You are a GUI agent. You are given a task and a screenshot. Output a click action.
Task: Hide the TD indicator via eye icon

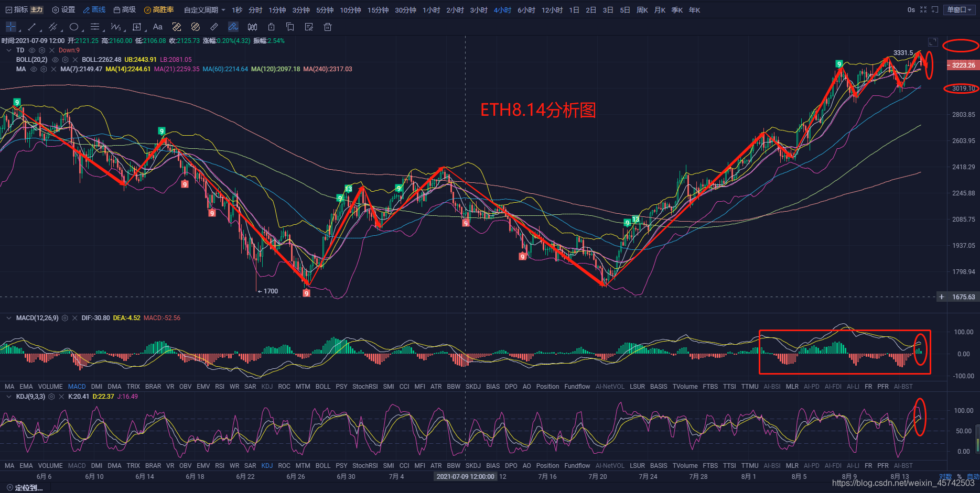tap(32, 50)
